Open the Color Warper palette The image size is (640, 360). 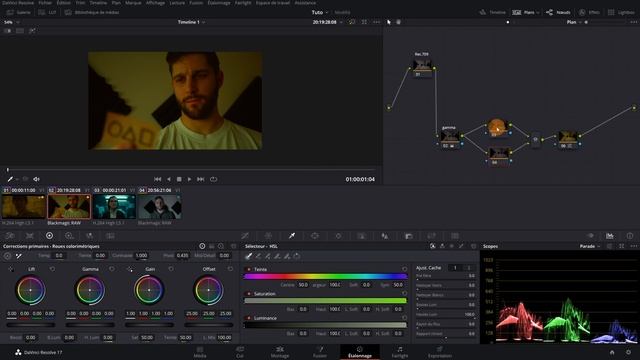(x=268, y=236)
